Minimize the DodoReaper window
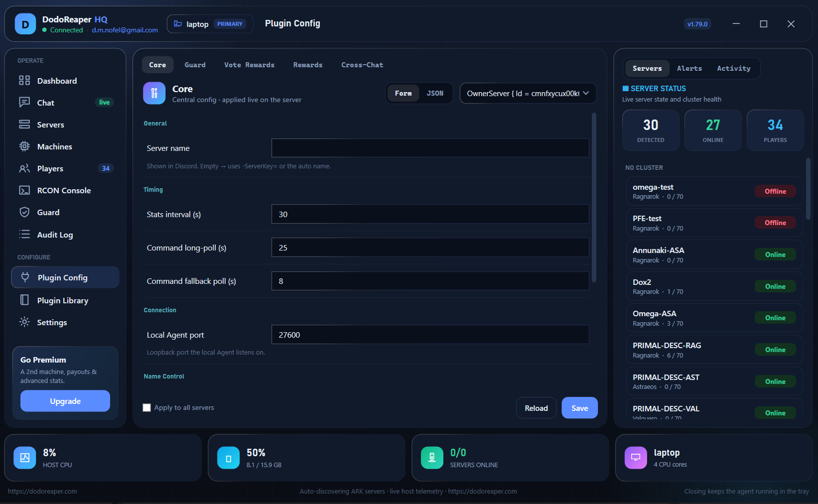The width and height of the screenshot is (818, 504). click(x=736, y=24)
